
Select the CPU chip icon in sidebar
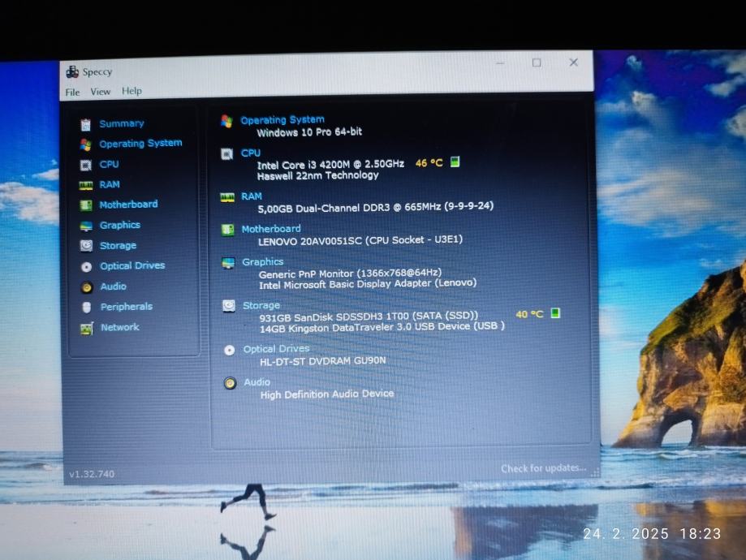(x=85, y=165)
